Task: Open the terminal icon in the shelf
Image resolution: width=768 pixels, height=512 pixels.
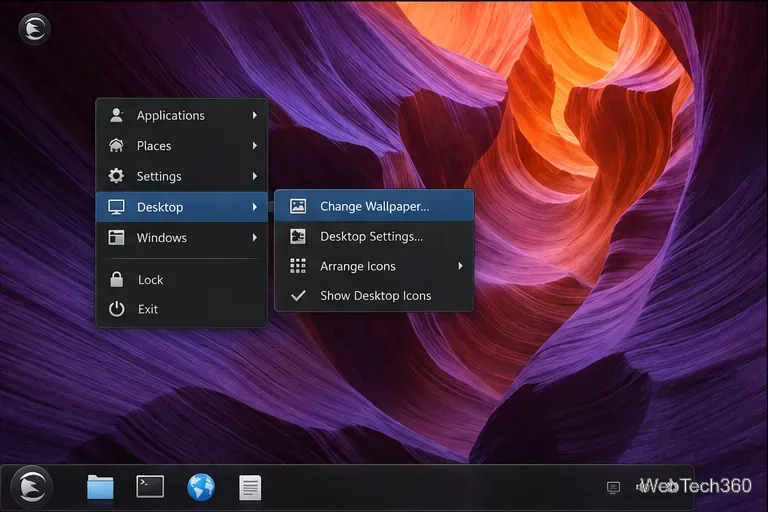Action: point(150,486)
